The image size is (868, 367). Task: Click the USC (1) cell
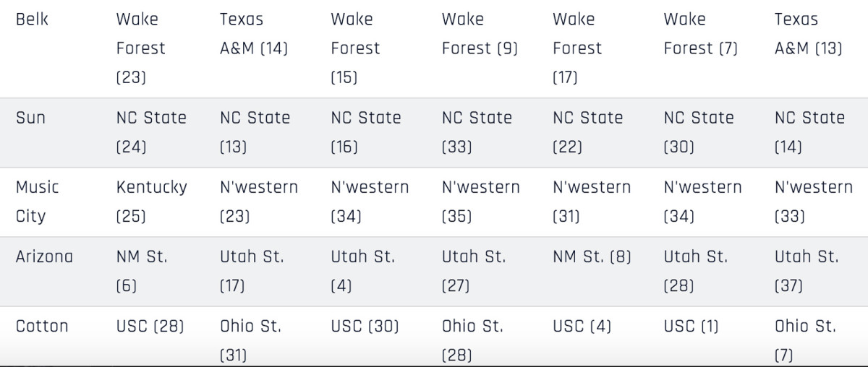[691, 326]
